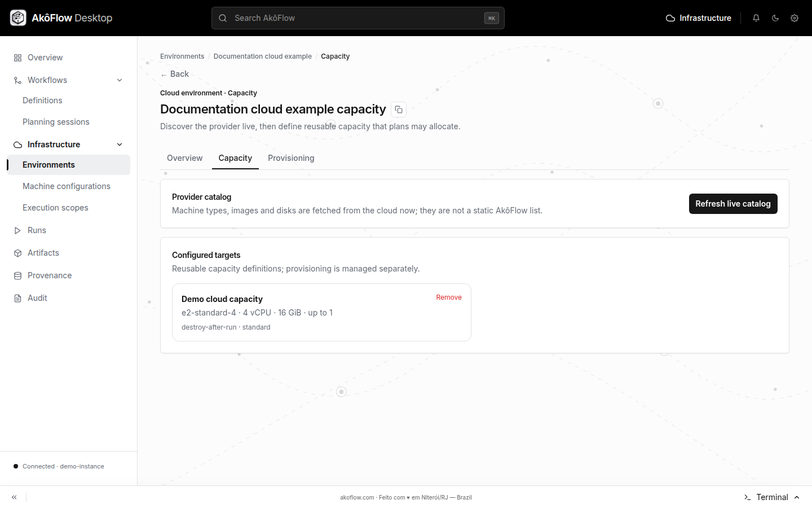
Task: Open Artifacts in the sidebar
Action: click(x=69, y=253)
